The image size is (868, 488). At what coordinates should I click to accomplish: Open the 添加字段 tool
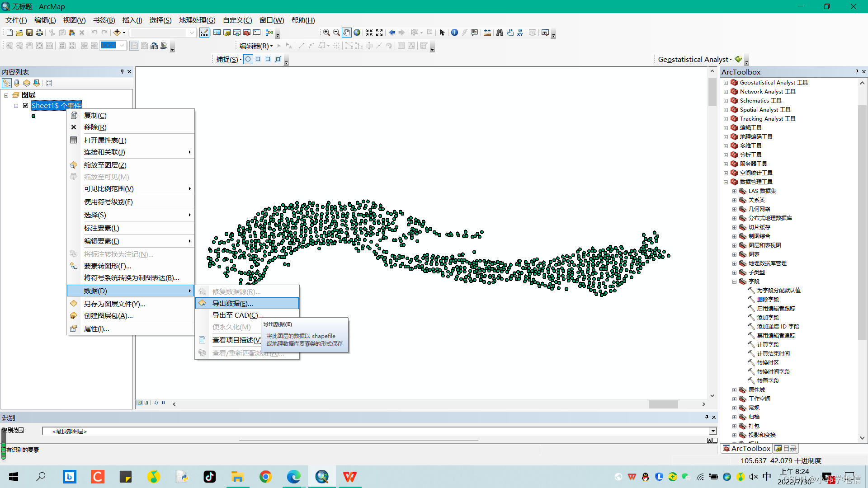tap(768, 318)
